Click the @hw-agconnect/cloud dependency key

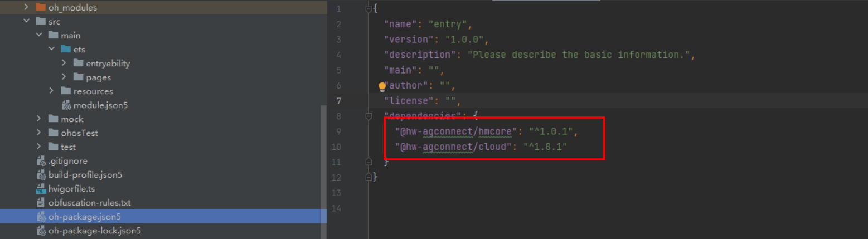(x=453, y=147)
